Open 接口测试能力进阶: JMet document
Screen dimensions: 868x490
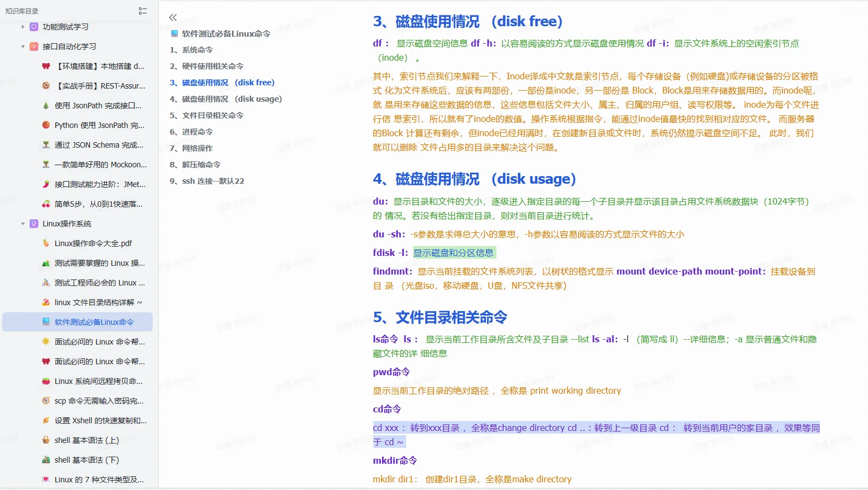(100, 184)
